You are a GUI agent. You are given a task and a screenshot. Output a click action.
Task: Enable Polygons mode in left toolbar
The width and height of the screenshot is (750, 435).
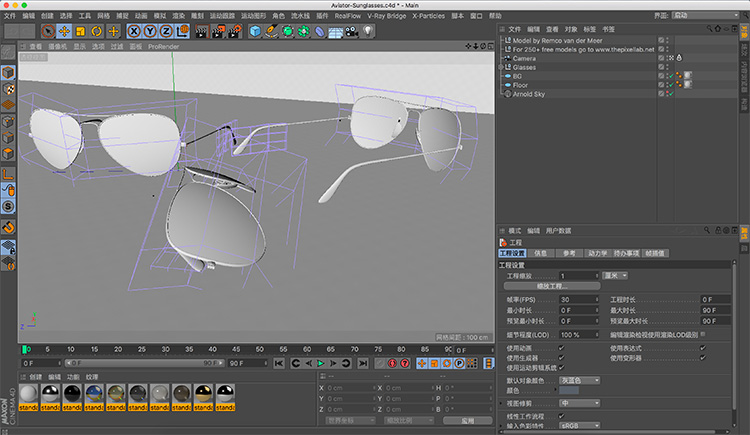[x=8, y=154]
